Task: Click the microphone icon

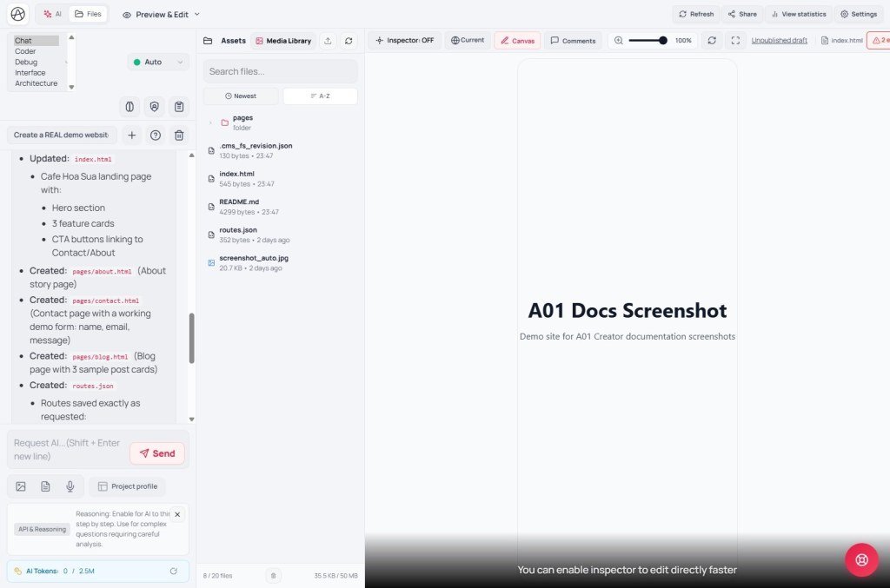Action: (70, 486)
